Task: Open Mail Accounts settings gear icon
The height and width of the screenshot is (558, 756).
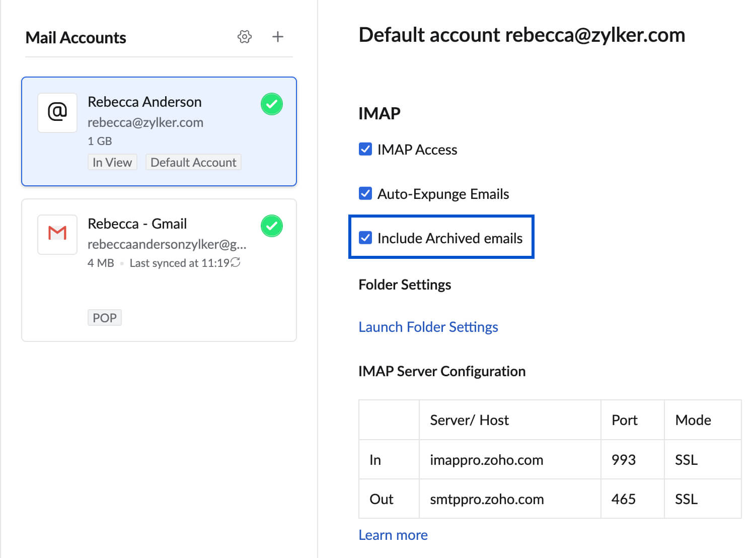Action: (245, 37)
